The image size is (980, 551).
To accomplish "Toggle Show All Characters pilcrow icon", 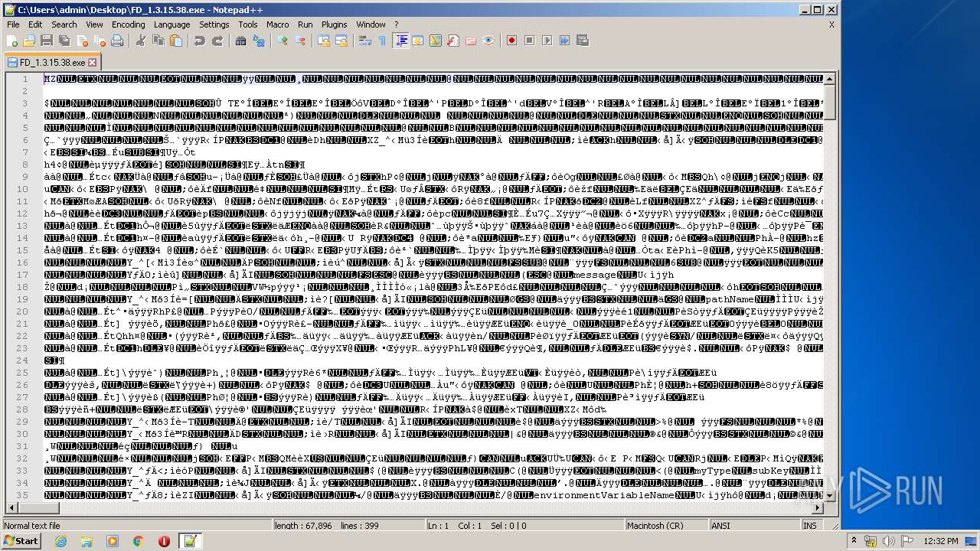I will pos(382,41).
